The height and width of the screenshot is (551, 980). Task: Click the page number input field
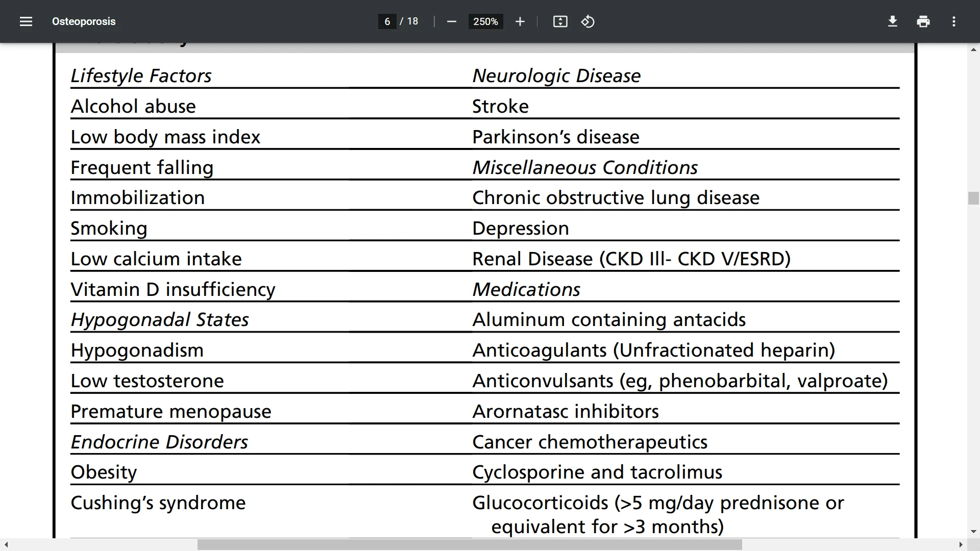point(387,21)
